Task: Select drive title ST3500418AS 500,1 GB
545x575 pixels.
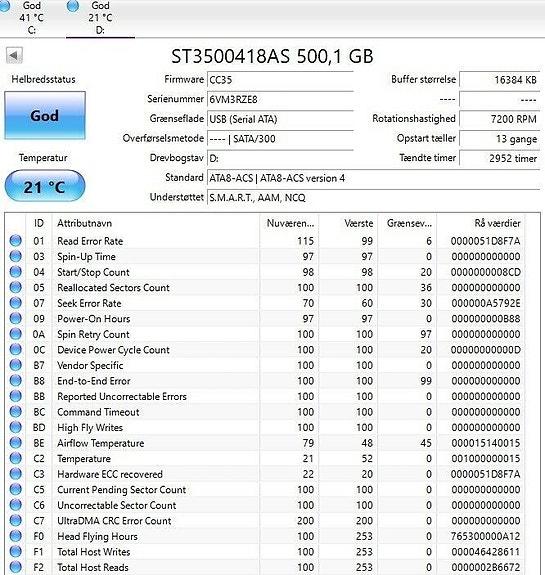Action: (272, 56)
